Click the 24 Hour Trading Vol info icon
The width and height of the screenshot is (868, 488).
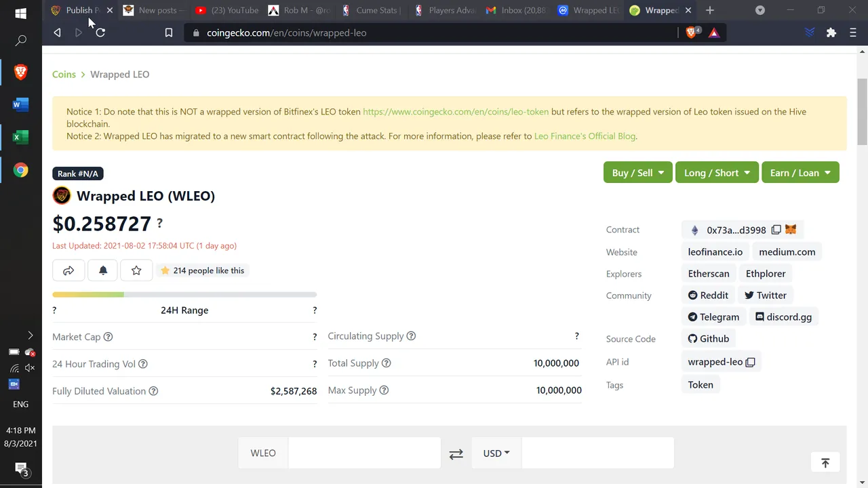point(143,364)
